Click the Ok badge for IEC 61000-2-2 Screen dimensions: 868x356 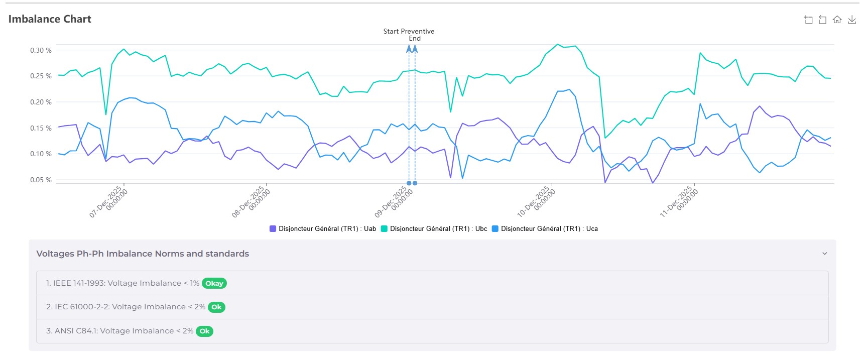coord(216,307)
